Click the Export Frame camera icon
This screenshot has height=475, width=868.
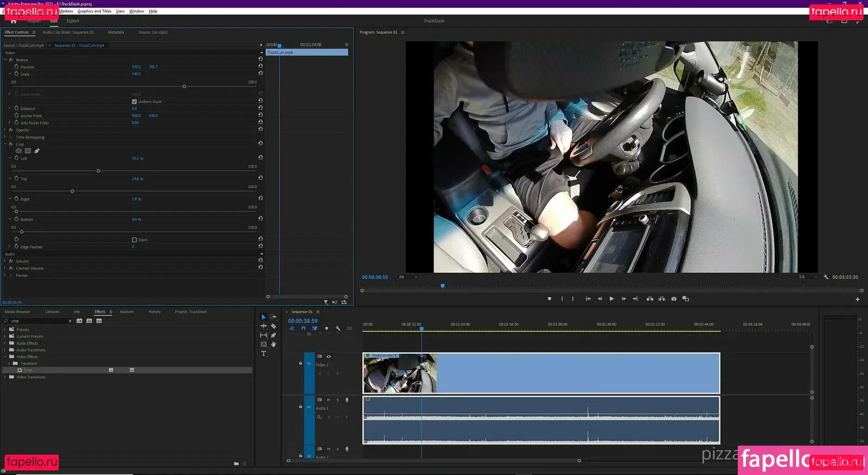pyautogui.click(x=674, y=299)
